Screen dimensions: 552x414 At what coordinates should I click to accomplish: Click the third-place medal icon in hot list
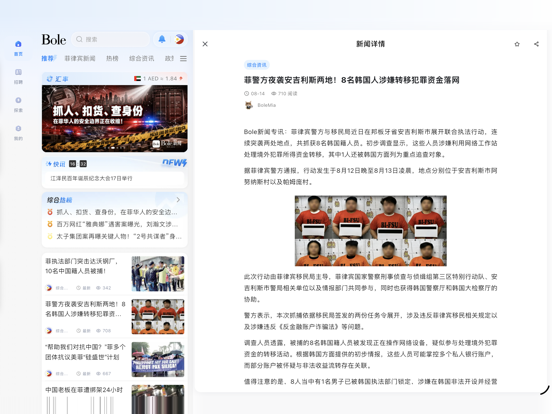[x=50, y=236]
